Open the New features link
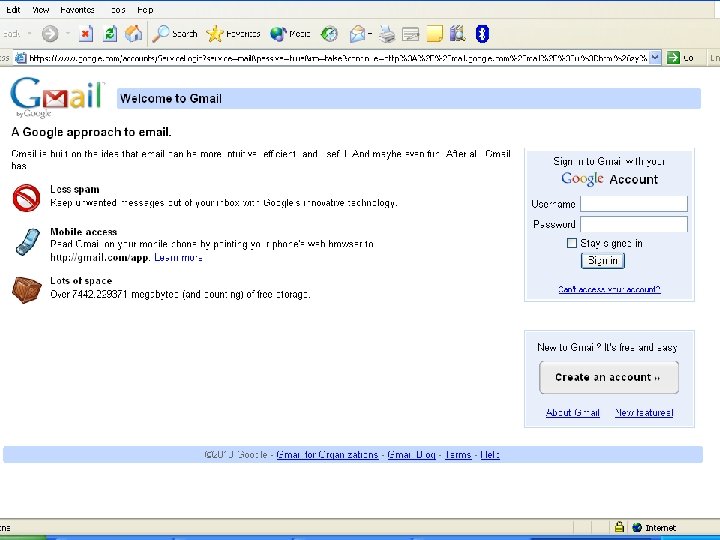 click(644, 412)
